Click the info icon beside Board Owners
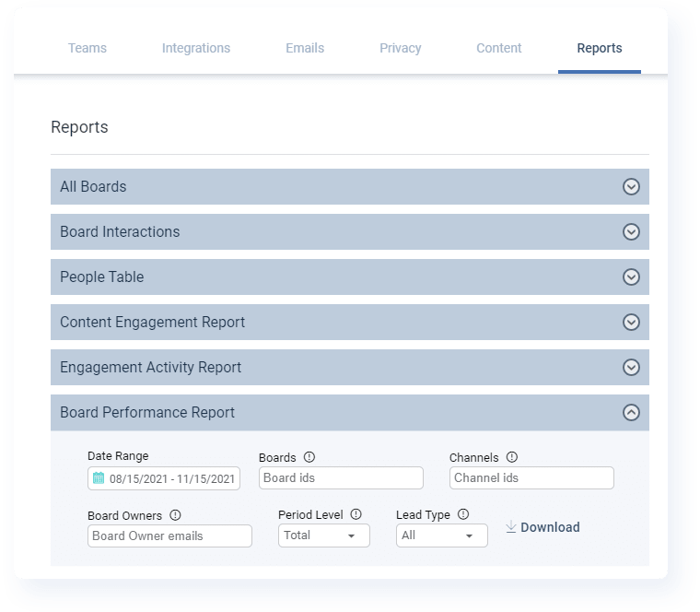The height and width of the screenshot is (612, 700). pyautogui.click(x=175, y=515)
